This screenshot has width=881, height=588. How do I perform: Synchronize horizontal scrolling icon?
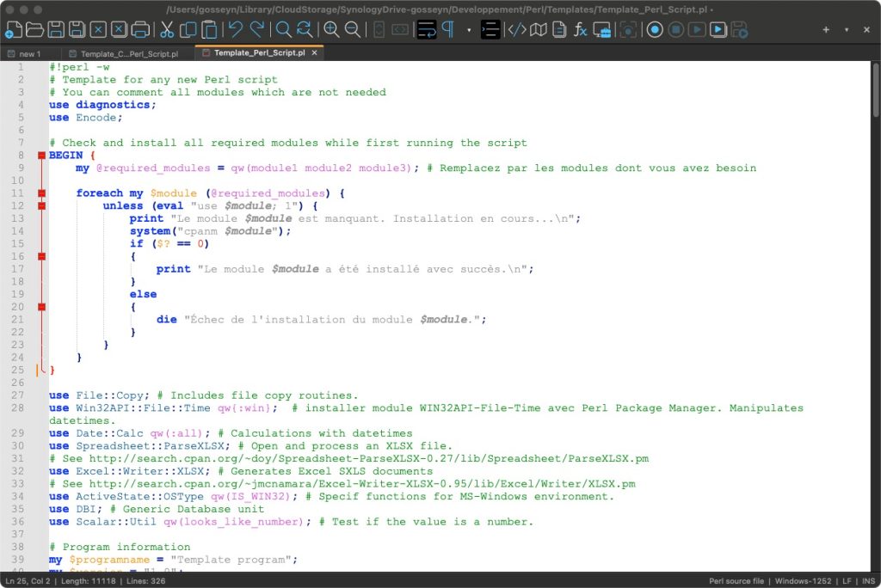400,30
